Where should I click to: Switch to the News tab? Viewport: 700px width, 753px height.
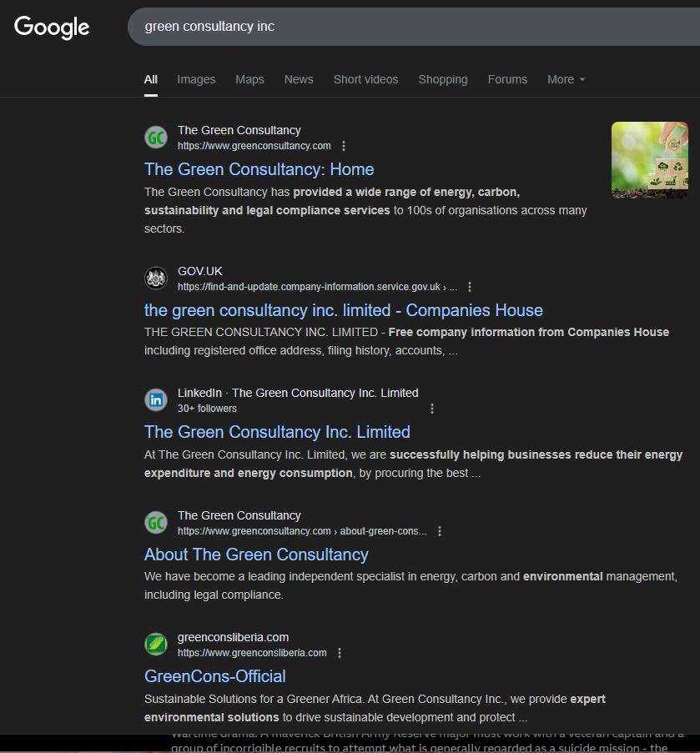[299, 79]
